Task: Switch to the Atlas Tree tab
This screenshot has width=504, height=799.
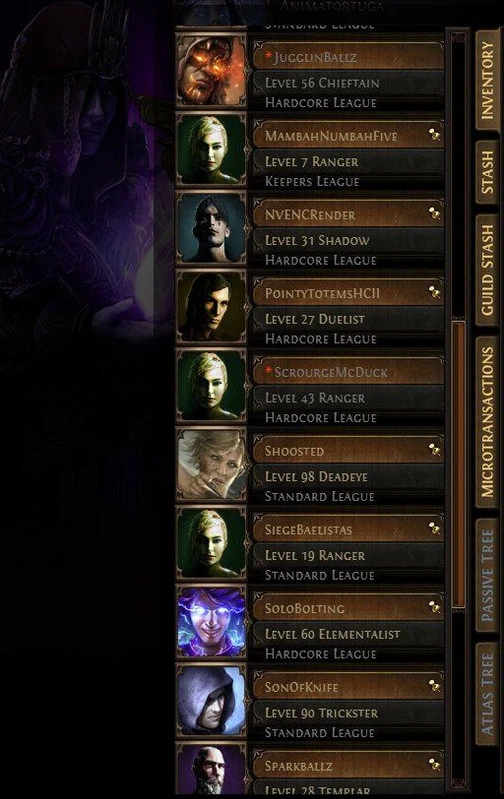Action: coord(487,694)
